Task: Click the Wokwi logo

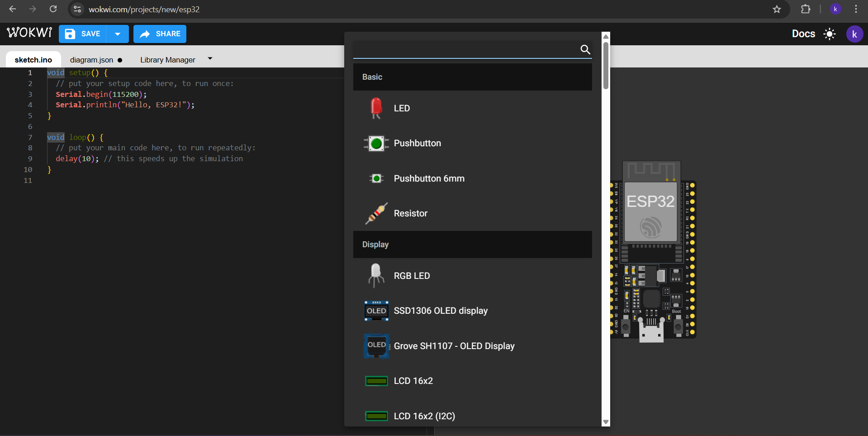Action: [29, 33]
